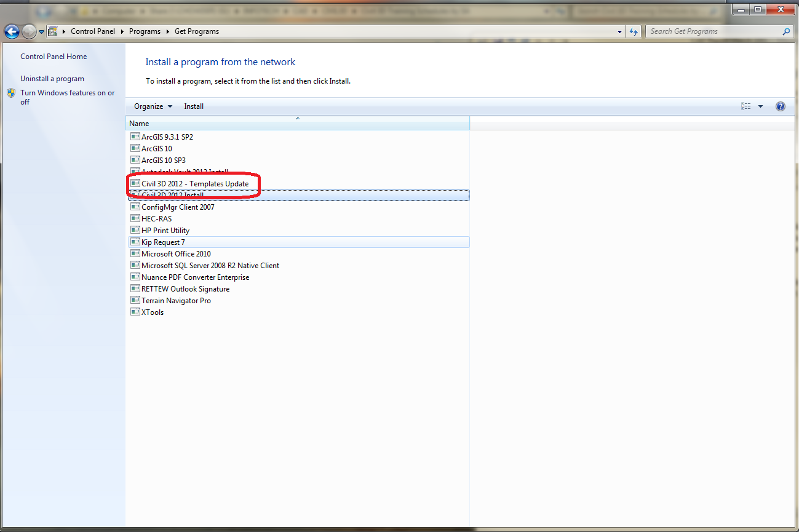Click the refresh icon in the address bar

pos(634,31)
